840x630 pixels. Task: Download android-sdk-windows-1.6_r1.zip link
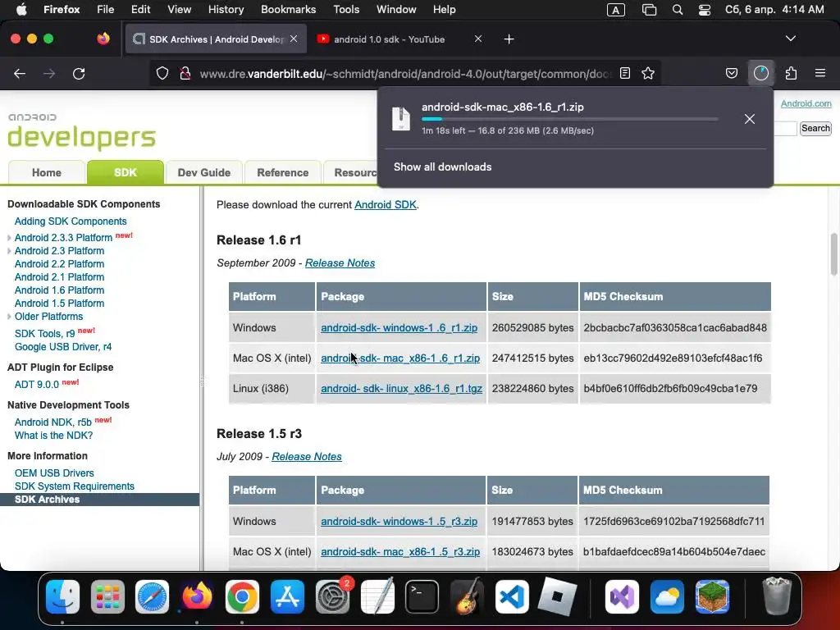[x=399, y=328]
